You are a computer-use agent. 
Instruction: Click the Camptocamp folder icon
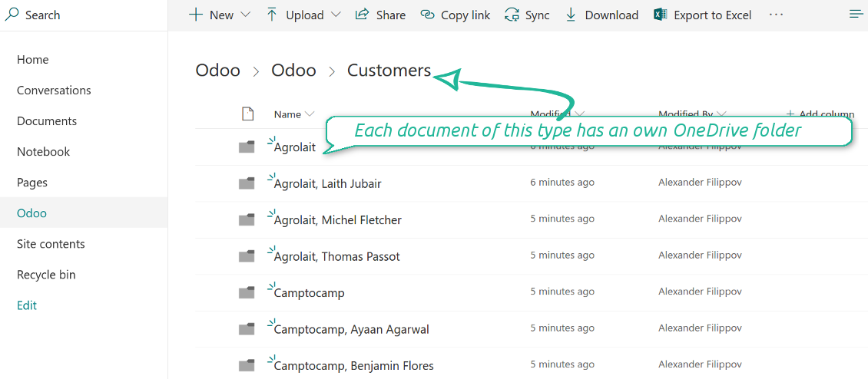tap(247, 292)
